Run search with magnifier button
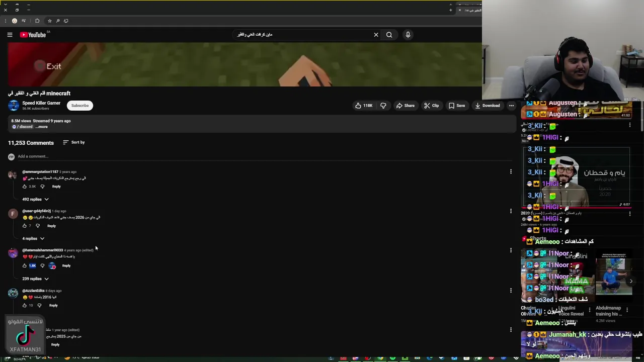This screenshot has width=644, height=362. [x=389, y=35]
